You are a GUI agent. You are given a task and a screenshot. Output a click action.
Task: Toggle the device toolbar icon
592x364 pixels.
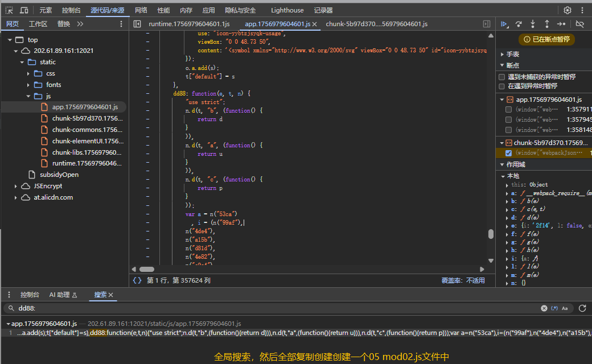tap(24, 10)
